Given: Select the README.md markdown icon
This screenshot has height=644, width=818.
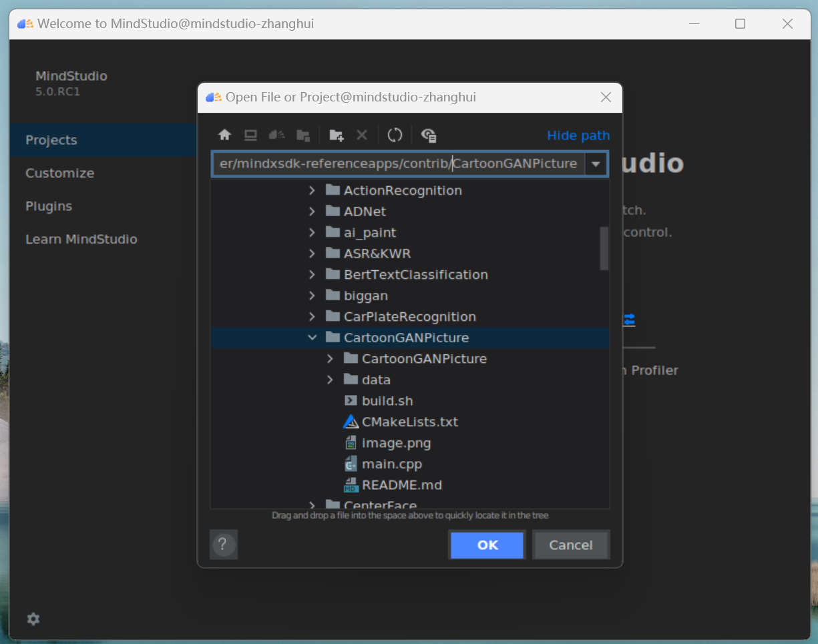Looking at the screenshot, I should click(x=351, y=485).
